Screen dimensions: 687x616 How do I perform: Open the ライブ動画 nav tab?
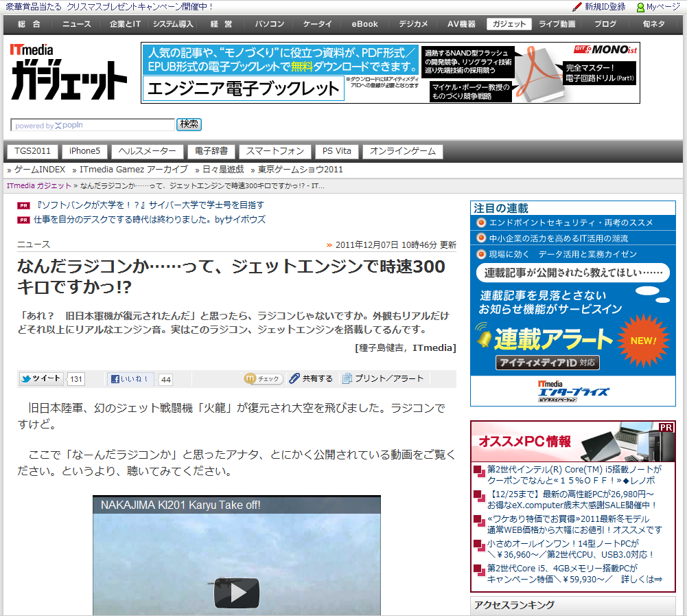click(557, 24)
